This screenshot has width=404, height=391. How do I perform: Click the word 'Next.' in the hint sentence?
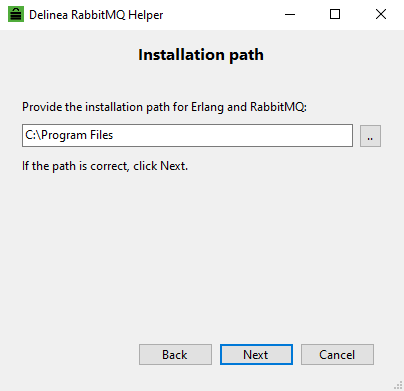pos(174,166)
